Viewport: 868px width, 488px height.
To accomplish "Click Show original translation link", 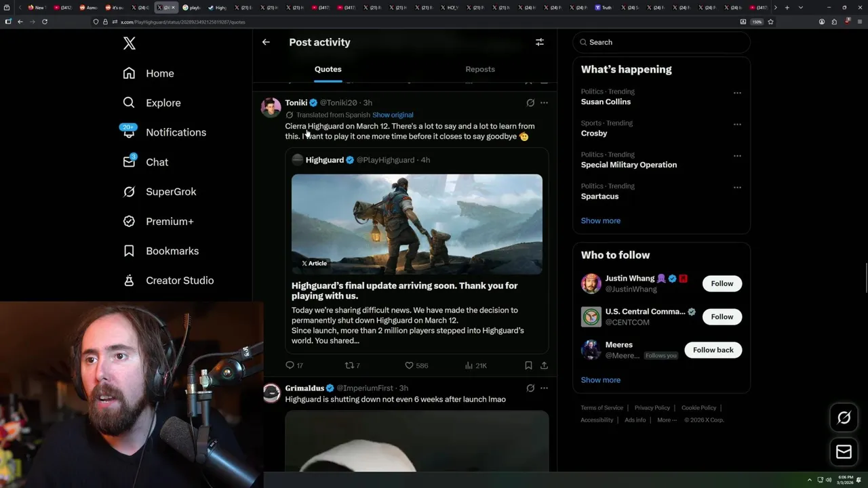I will point(393,115).
